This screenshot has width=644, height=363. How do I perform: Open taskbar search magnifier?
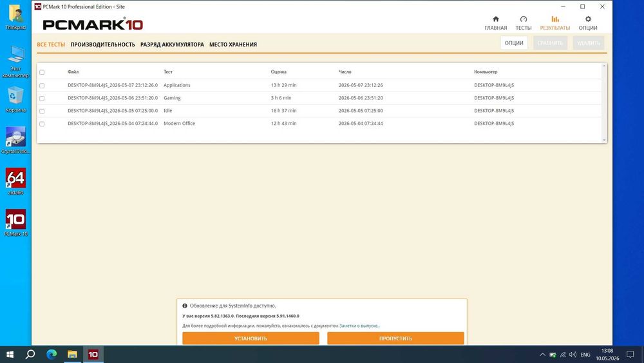(30, 355)
